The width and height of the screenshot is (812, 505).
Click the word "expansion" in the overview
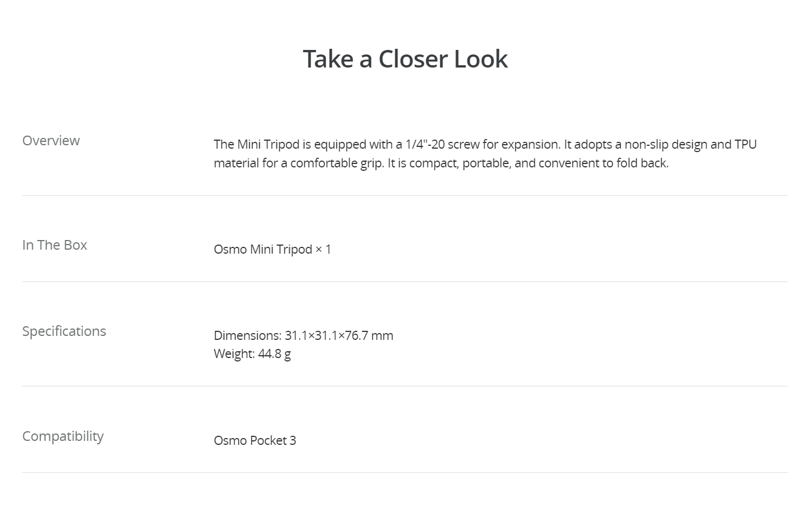coord(531,145)
